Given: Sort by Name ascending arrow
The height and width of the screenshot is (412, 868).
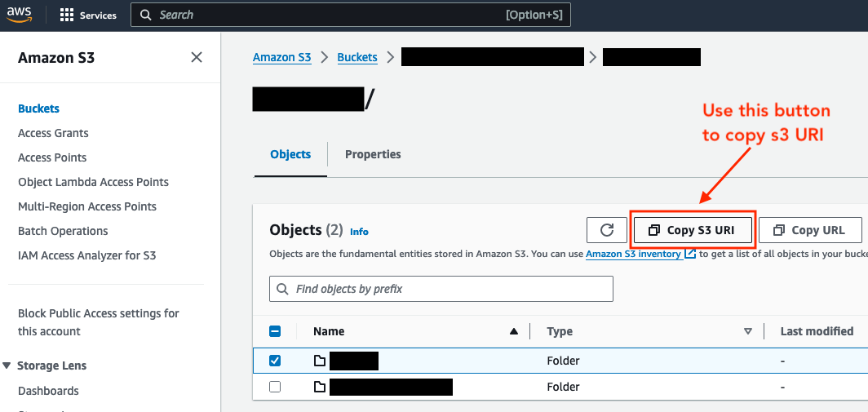Looking at the screenshot, I should pyautogui.click(x=514, y=331).
